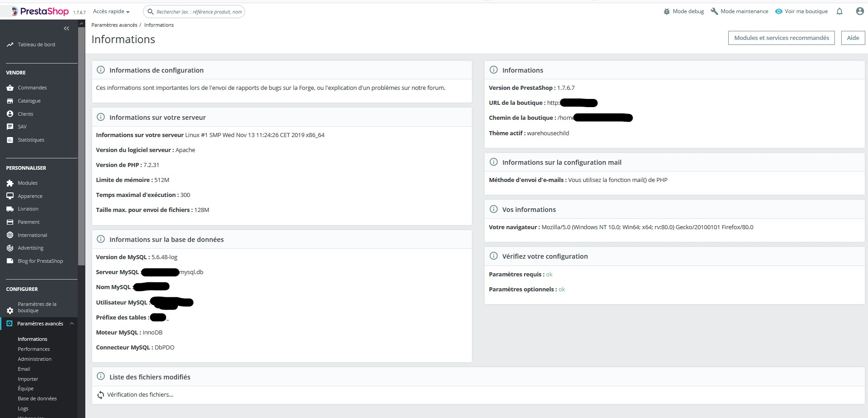Open the user account avatar menu
868x418 pixels.
[x=860, y=11]
